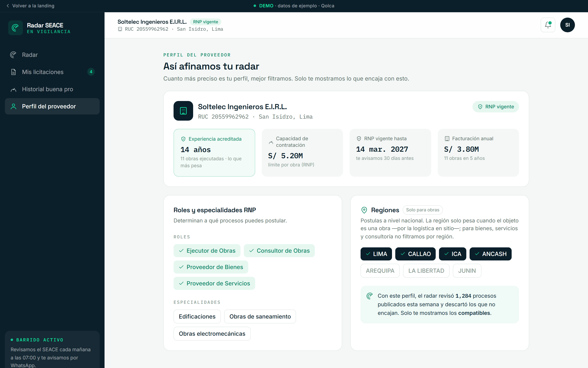Go to Historial buena pro
Image resolution: width=588 pixels, height=368 pixels.
pos(52,89)
